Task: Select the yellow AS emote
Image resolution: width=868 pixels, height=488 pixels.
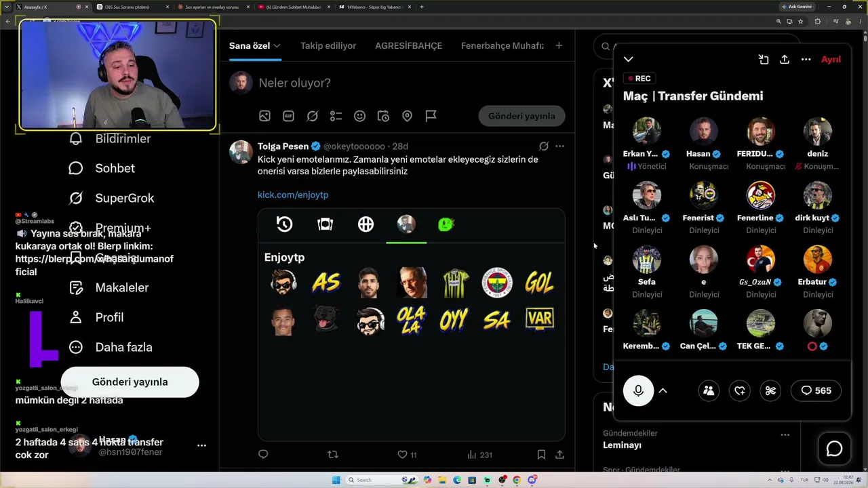Action: (x=325, y=283)
